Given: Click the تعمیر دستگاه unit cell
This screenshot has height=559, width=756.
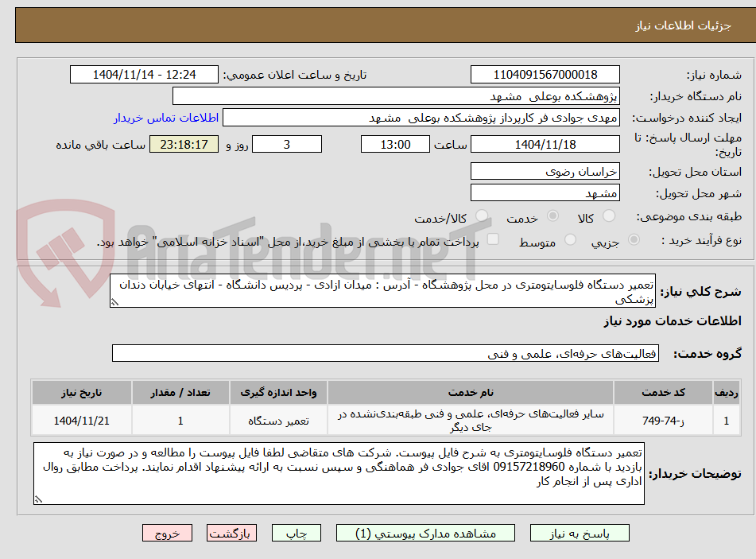Looking at the screenshot, I should point(278,421).
